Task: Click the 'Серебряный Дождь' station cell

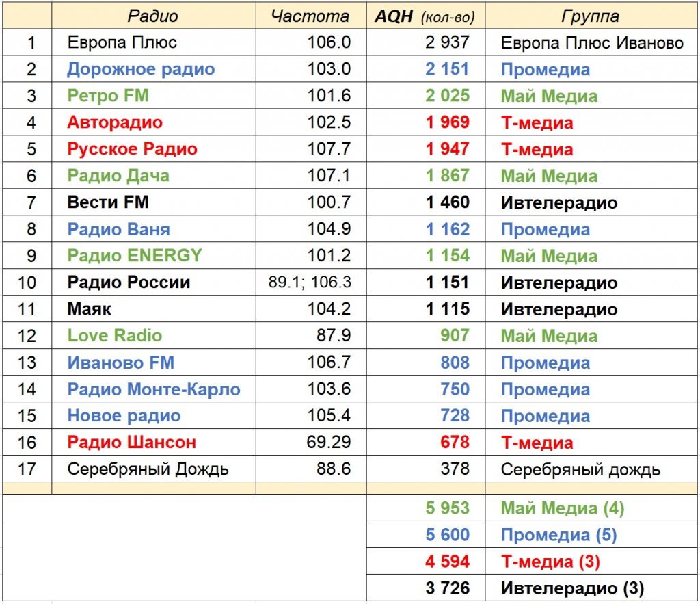Action: (154, 469)
